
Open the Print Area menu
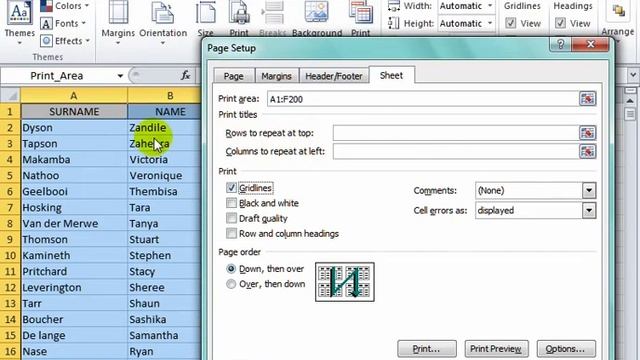(x=239, y=20)
